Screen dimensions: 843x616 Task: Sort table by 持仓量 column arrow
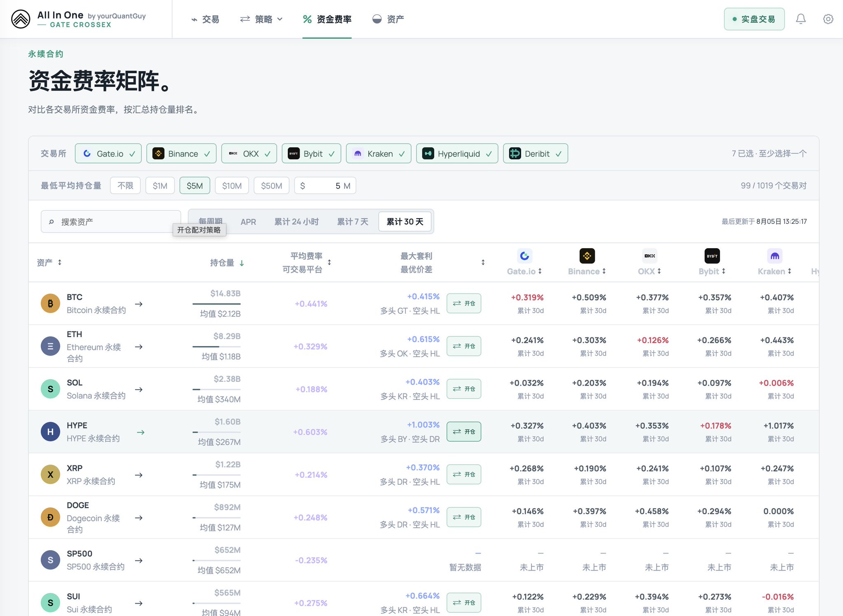(242, 263)
